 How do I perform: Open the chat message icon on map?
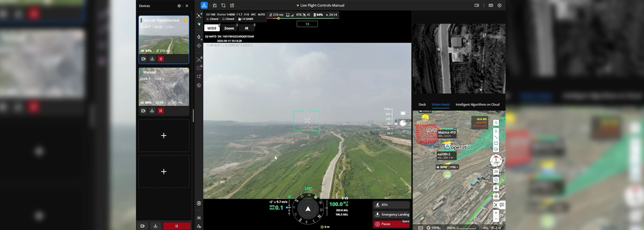[502, 205]
